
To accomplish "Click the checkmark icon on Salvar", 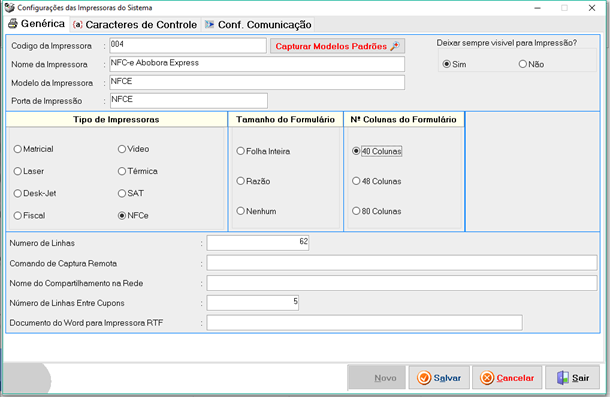I will tap(424, 378).
